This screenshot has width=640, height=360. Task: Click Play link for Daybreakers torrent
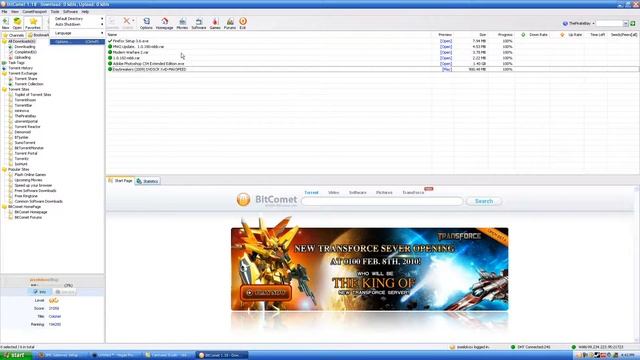point(447,69)
